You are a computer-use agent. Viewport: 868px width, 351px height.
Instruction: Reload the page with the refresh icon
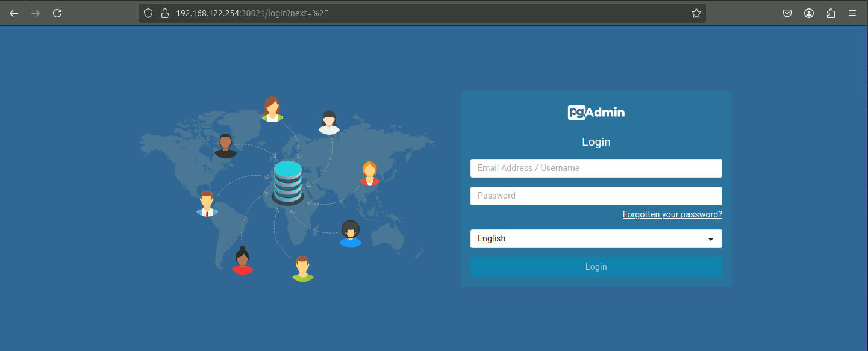[57, 13]
